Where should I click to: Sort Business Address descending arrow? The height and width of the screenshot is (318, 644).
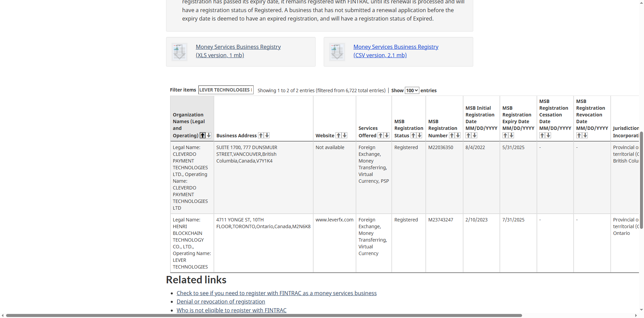[x=267, y=135]
